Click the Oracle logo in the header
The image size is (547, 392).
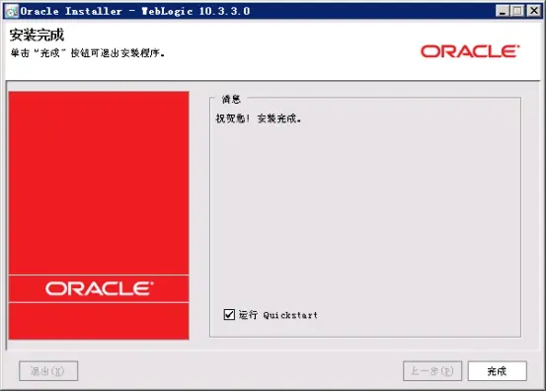coord(470,51)
